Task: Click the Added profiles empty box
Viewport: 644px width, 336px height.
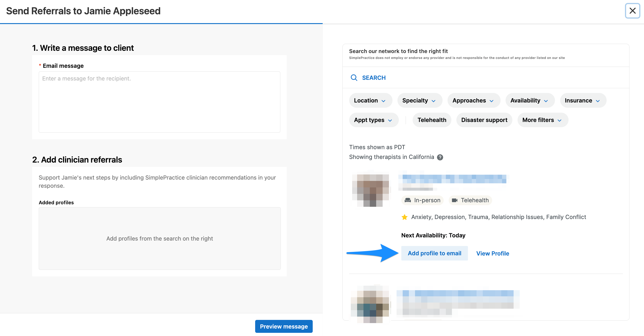Action: pos(160,238)
